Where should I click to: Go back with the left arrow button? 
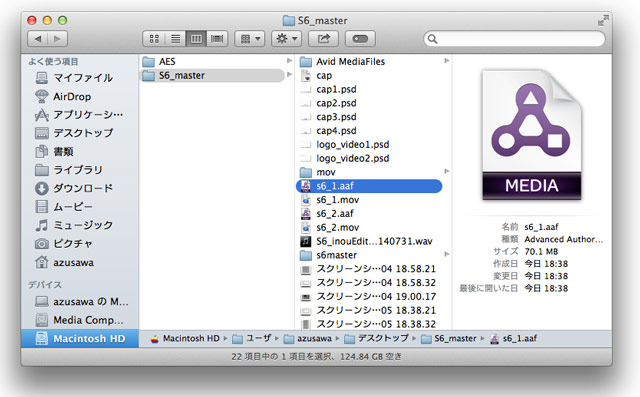[x=38, y=39]
